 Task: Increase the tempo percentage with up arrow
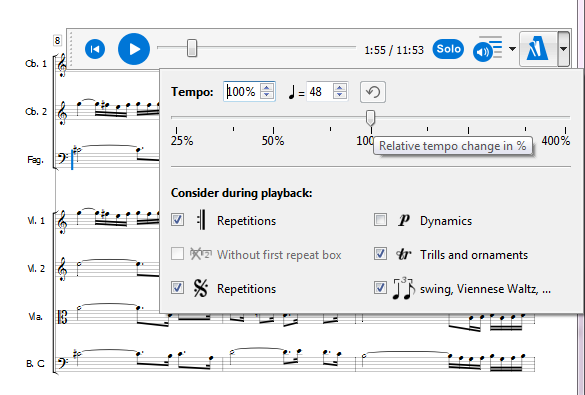point(266,88)
